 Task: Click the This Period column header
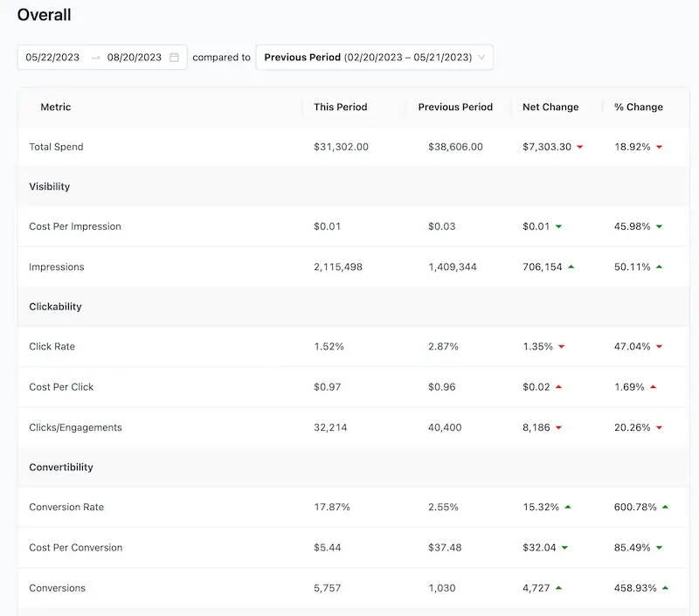341,107
